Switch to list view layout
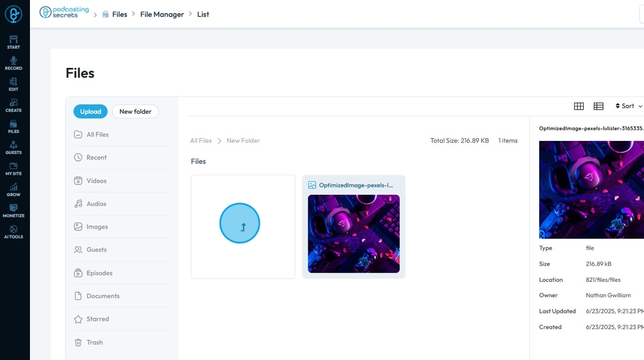Screen dimensions: 644x360 pyautogui.click(x=599, y=106)
